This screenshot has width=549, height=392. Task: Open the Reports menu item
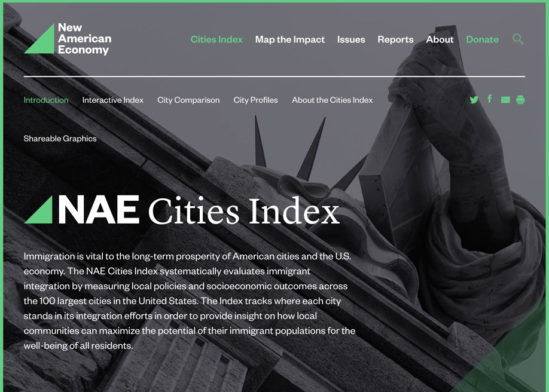click(x=395, y=40)
